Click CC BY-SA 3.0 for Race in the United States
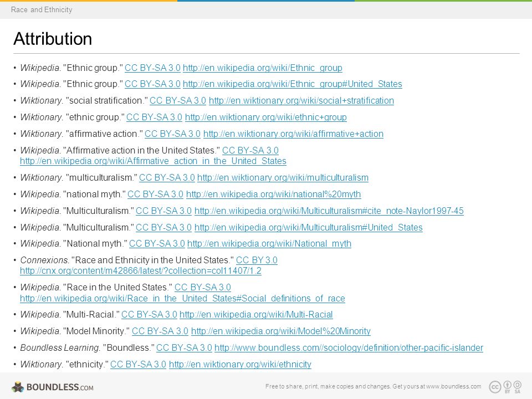Screen dimensions: 532x399 pos(203,288)
